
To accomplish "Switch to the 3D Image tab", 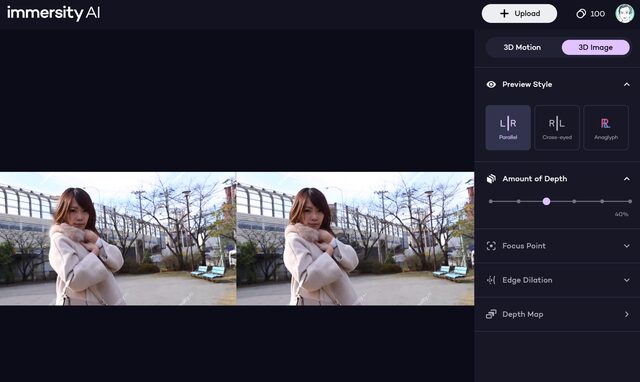I will pos(596,47).
